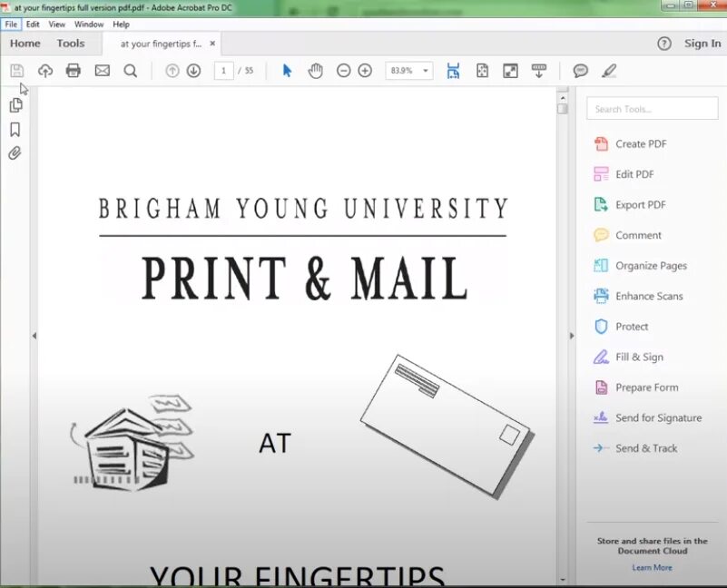Open the Help question mark icon
Screen dimensions: 727x588
[x=664, y=44]
